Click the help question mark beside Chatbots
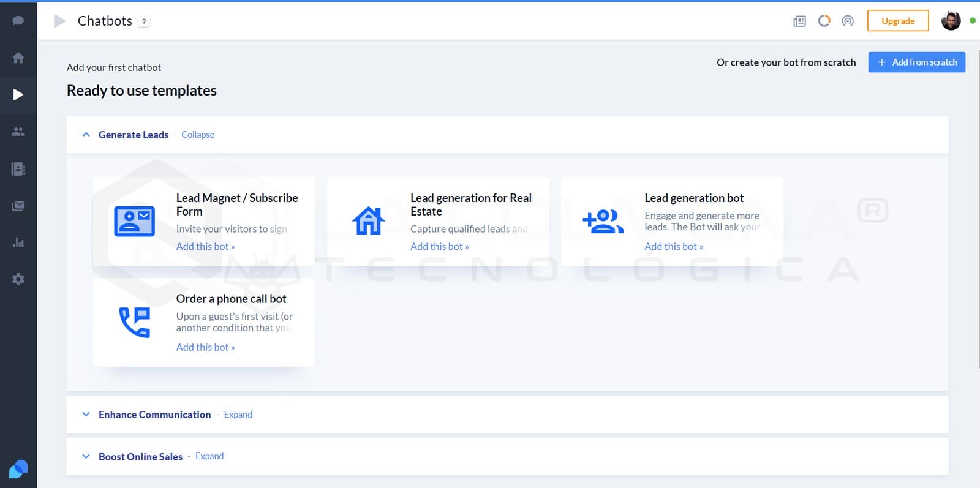The height and width of the screenshot is (488, 980). pos(144,21)
